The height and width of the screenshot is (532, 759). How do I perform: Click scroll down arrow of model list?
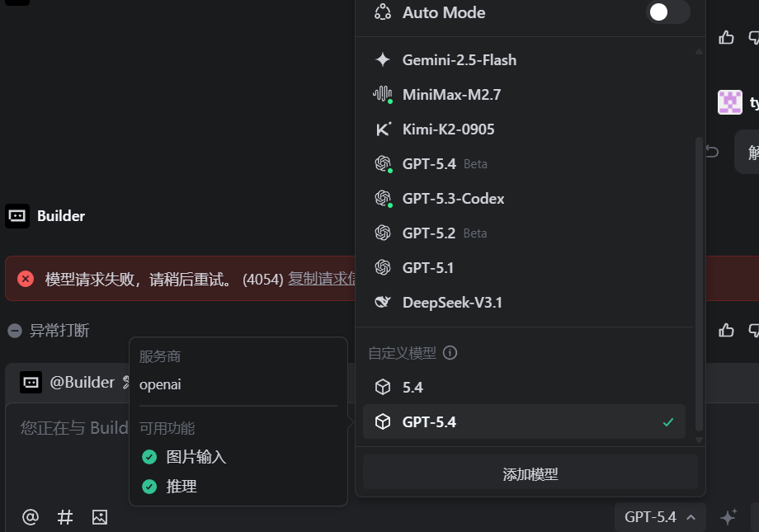(699, 440)
